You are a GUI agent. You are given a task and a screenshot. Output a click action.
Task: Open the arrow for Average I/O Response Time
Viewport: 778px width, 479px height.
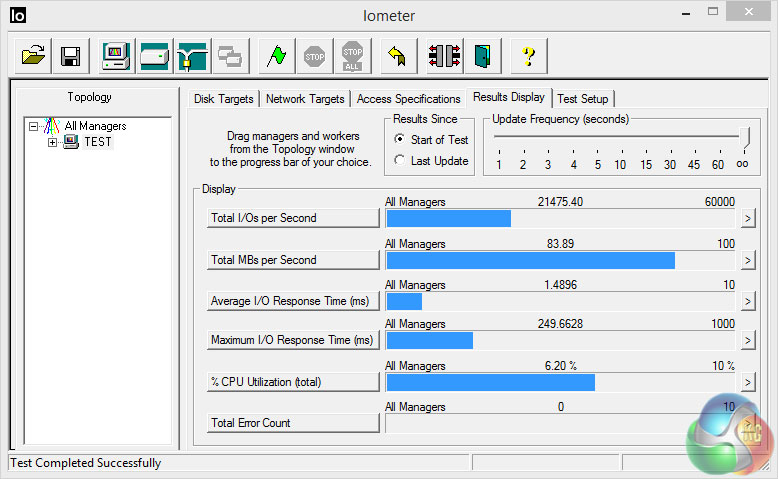click(748, 301)
